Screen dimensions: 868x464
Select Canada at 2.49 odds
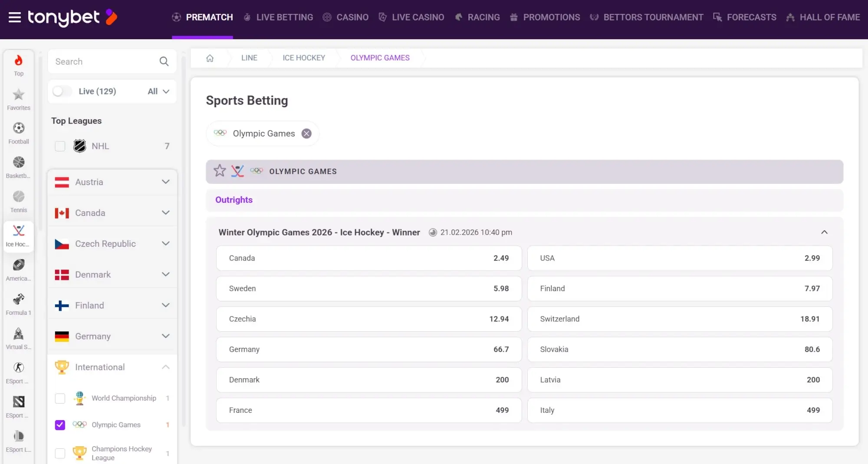(x=368, y=258)
